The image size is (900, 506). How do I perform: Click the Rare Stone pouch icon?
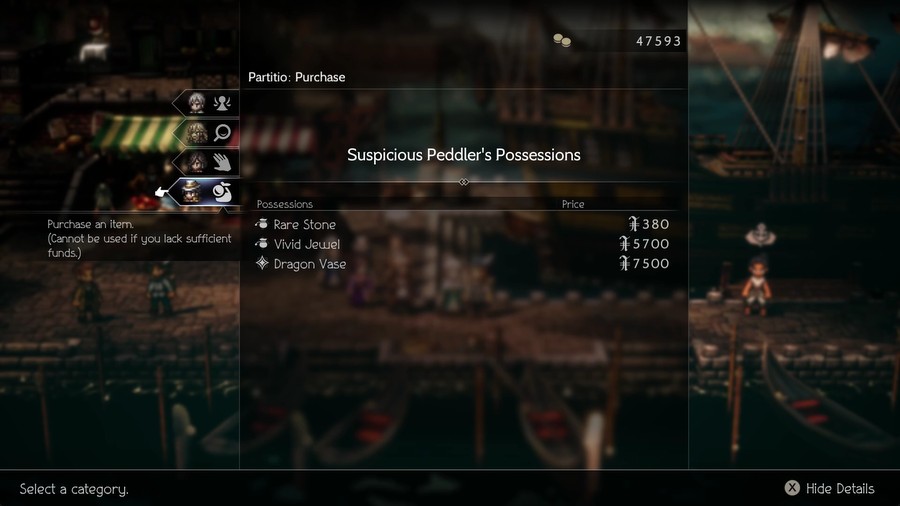point(262,224)
